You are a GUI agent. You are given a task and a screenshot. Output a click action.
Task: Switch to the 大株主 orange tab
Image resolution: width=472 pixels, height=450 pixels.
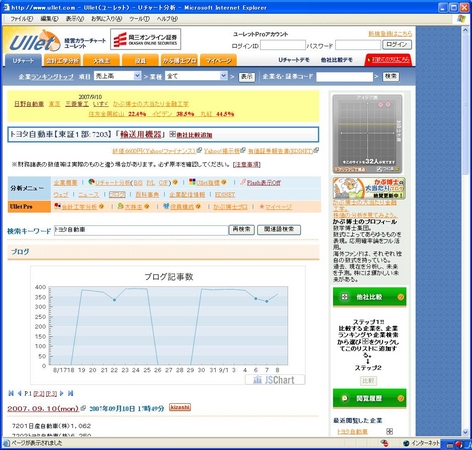pos(101,61)
